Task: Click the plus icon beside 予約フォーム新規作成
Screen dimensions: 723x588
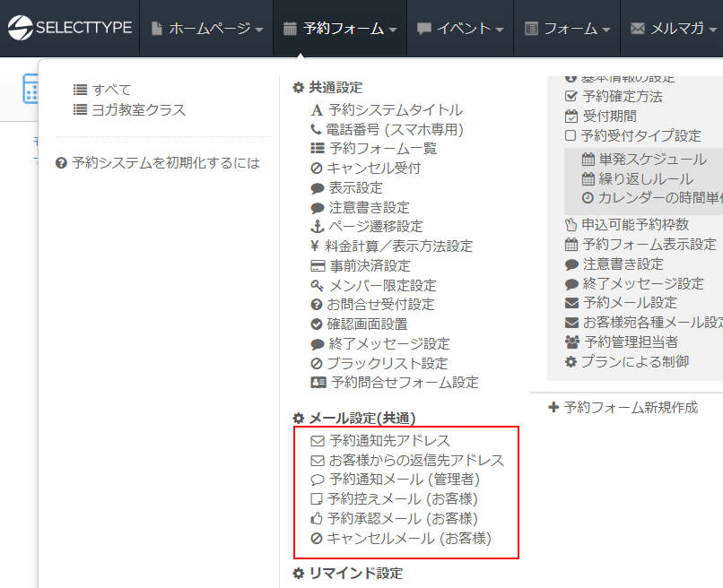Action: pos(553,407)
